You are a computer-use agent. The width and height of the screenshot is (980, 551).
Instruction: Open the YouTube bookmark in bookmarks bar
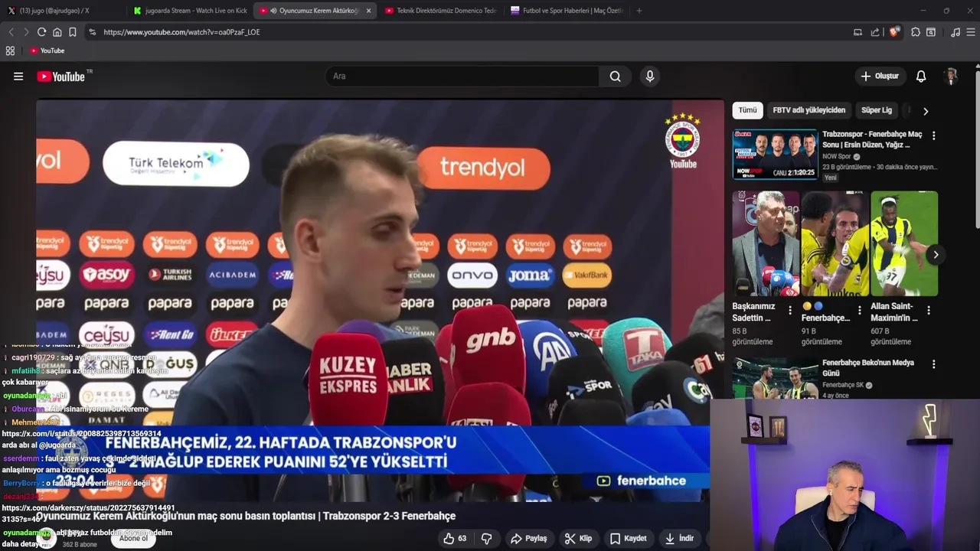click(47, 51)
